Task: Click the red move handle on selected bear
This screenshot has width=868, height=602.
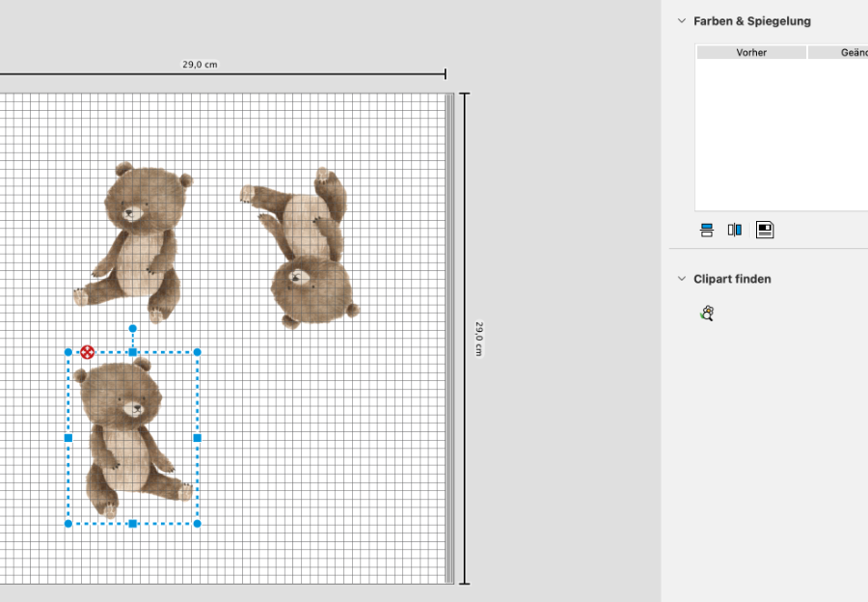Action: [88, 352]
